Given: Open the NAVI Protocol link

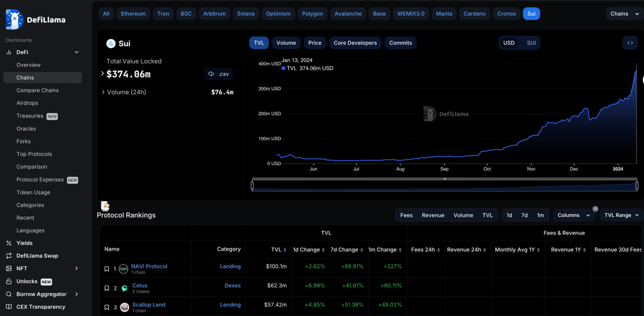Looking at the screenshot, I should (x=149, y=266).
